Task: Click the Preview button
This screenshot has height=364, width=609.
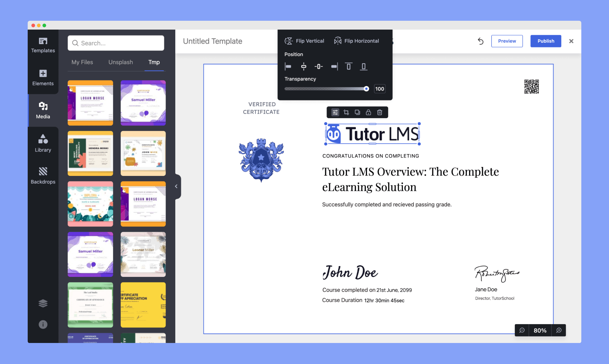Action: 507,41
